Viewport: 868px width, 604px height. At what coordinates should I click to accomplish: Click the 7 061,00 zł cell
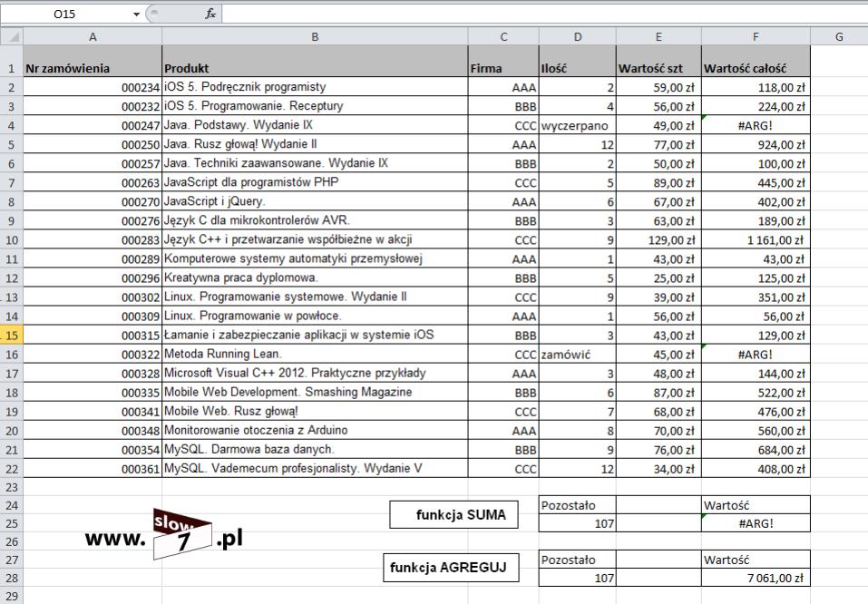tap(756, 578)
